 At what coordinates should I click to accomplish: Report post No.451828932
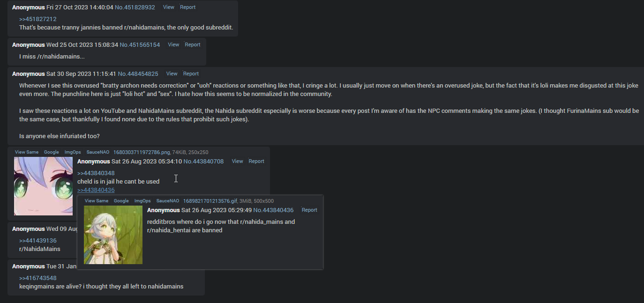coord(188,7)
